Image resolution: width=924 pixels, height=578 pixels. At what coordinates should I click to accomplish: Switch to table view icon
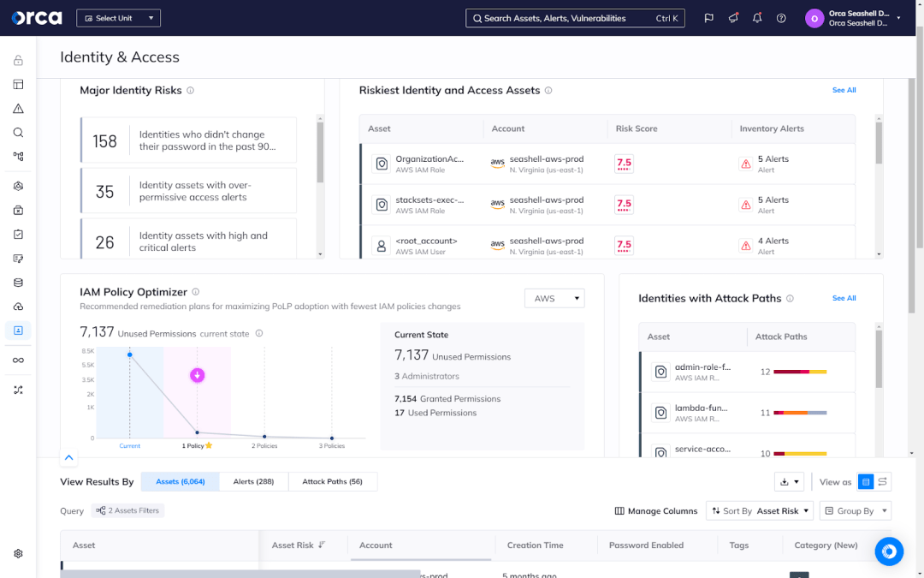coord(866,482)
